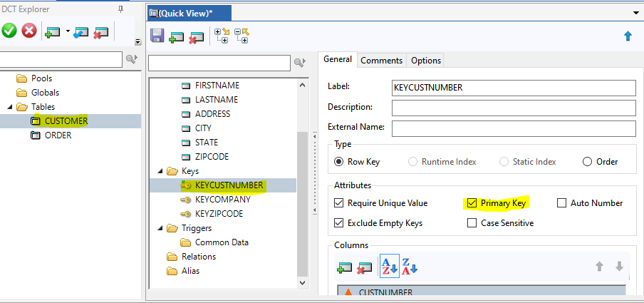
Task: Save changes with the floppy disk icon
Action: pos(157,36)
